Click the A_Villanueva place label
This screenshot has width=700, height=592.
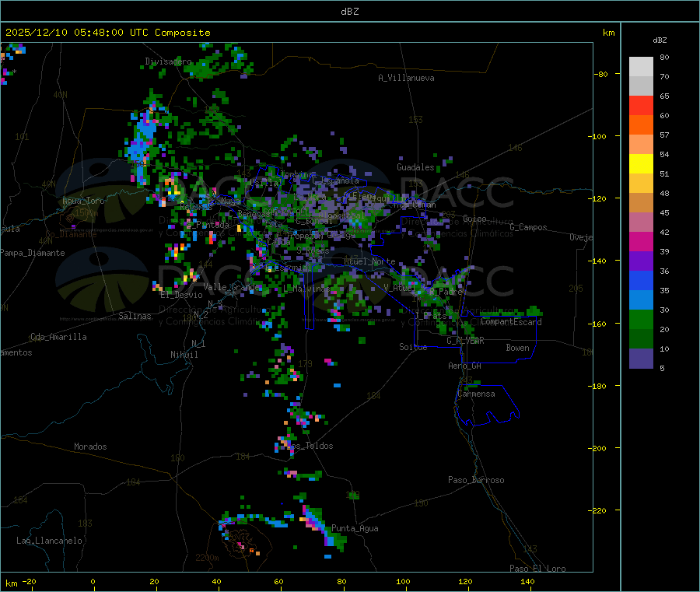click(x=406, y=78)
